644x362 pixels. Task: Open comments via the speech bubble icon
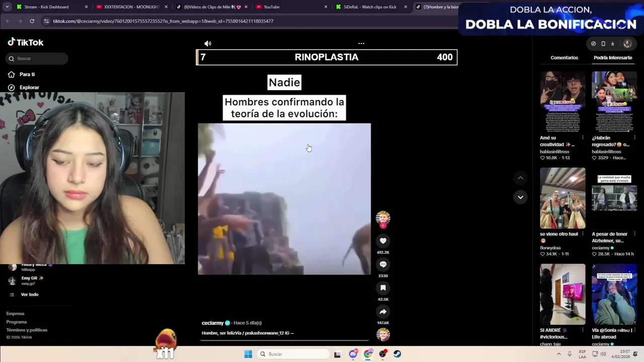coord(383,264)
